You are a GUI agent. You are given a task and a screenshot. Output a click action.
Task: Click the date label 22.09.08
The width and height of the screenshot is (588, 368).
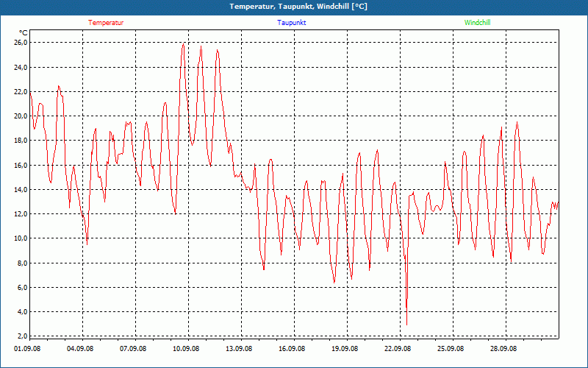(398, 349)
